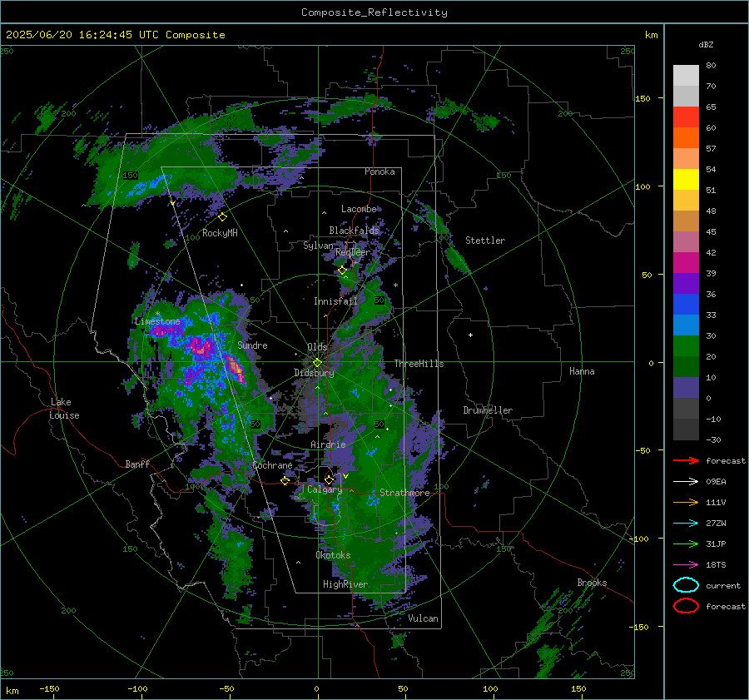Click the Blackfalds town label

(x=354, y=231)
